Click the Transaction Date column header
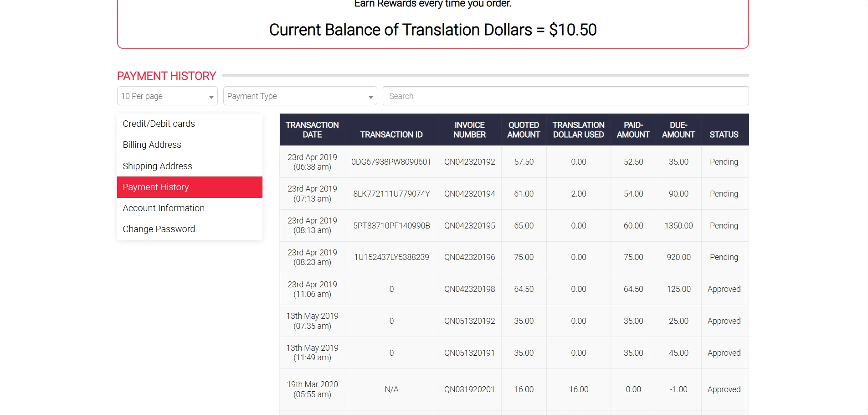This screenshot has height=415, width=868. pyautogui.click(x=312, y=130)
